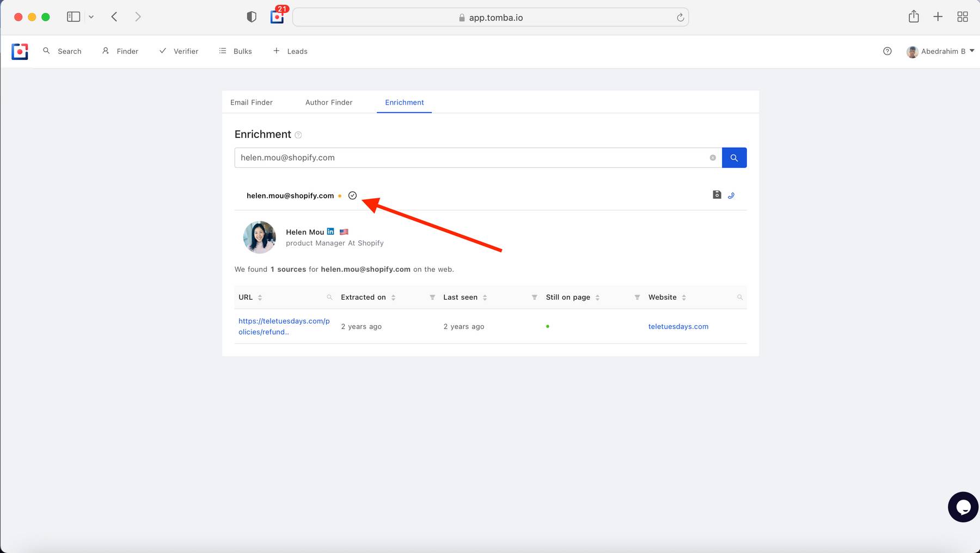Click Helen Mou's profile photo

tap(259, 237)
